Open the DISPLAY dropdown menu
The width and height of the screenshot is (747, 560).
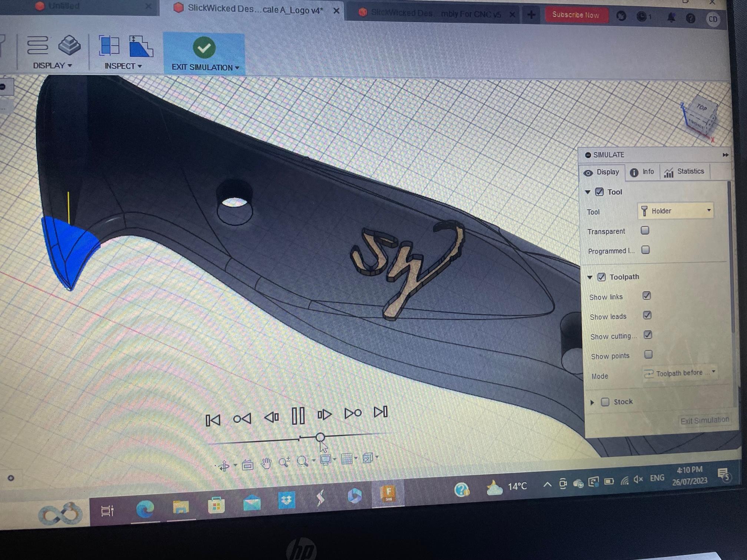(x=52, y=66)
